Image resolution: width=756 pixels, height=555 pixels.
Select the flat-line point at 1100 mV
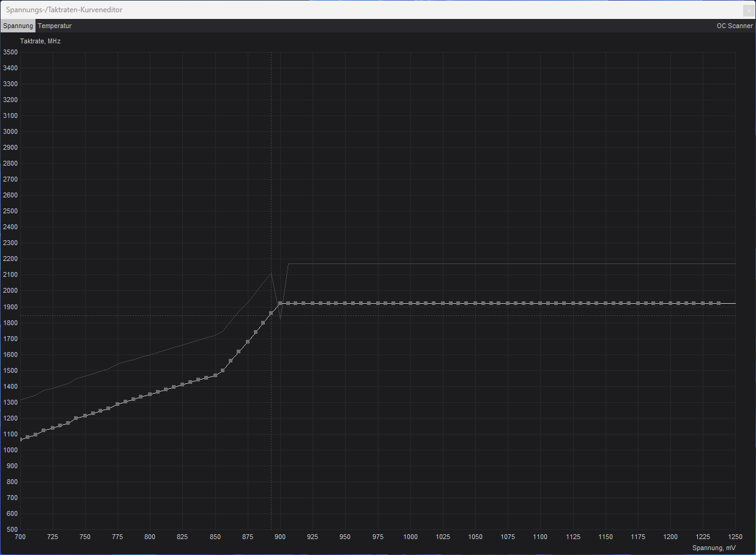click(x=540, y=303)
